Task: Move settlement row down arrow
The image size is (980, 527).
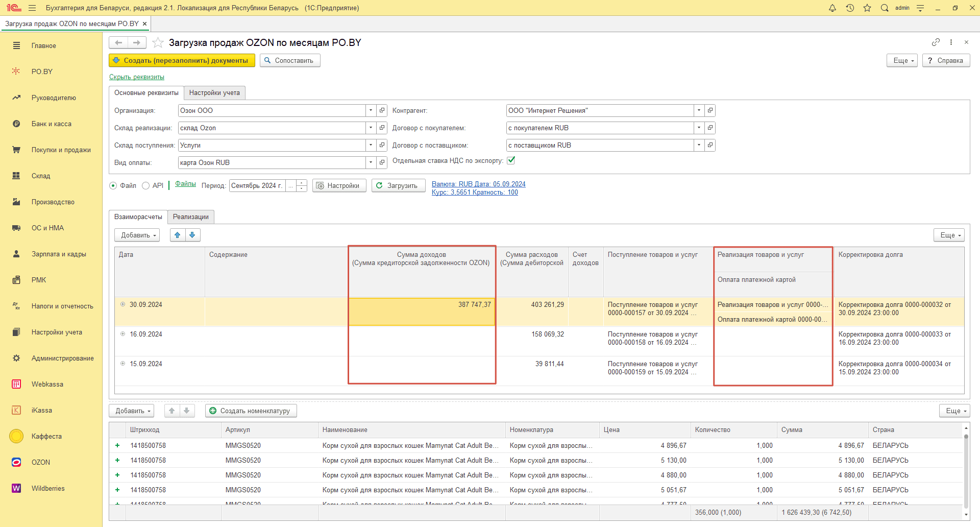Action: (x=192, y=235)
